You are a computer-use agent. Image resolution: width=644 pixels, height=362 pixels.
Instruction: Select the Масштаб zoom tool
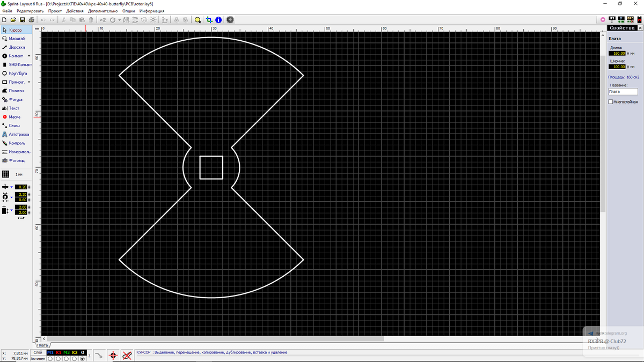[16, 39]
